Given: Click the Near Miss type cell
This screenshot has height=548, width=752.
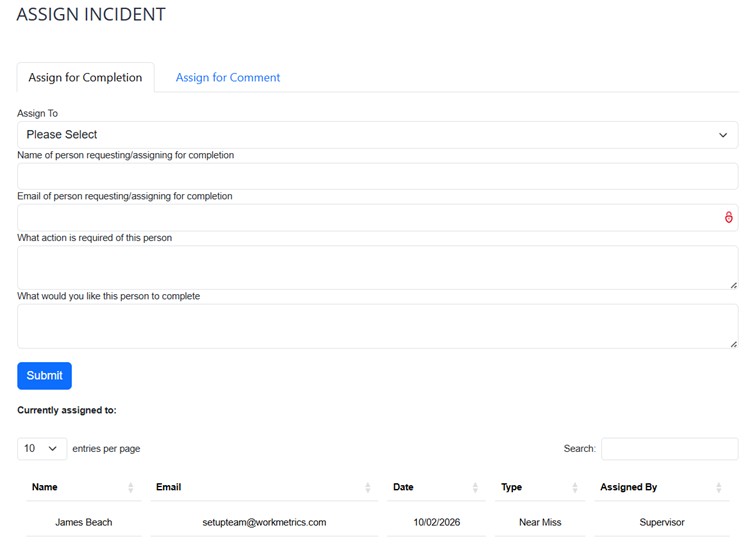Looking at the screenshot, I should tap(540, 523).
